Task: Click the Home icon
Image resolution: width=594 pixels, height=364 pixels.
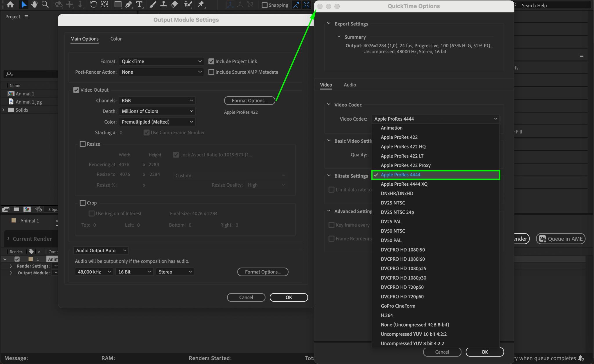Action: (10, 4)
